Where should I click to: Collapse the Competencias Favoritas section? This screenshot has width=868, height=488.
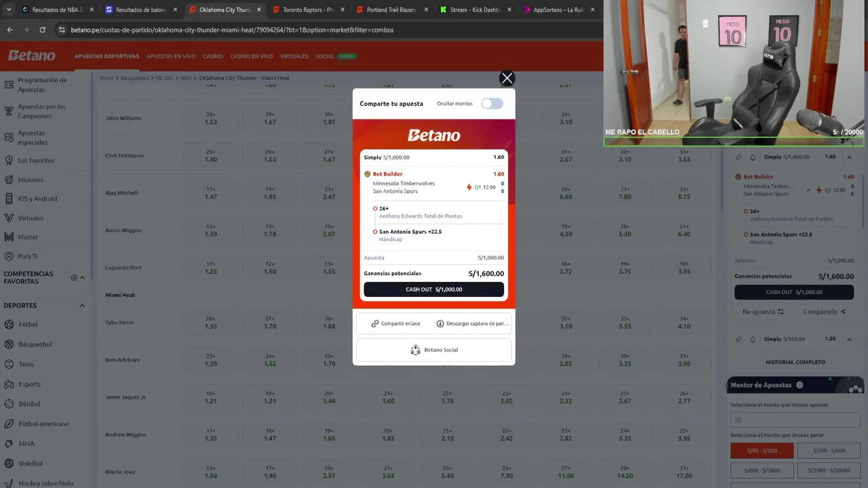83,278
